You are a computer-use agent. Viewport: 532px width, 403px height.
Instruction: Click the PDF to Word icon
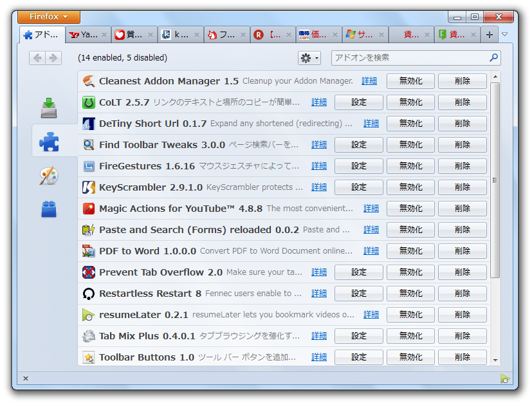(89, 251)
